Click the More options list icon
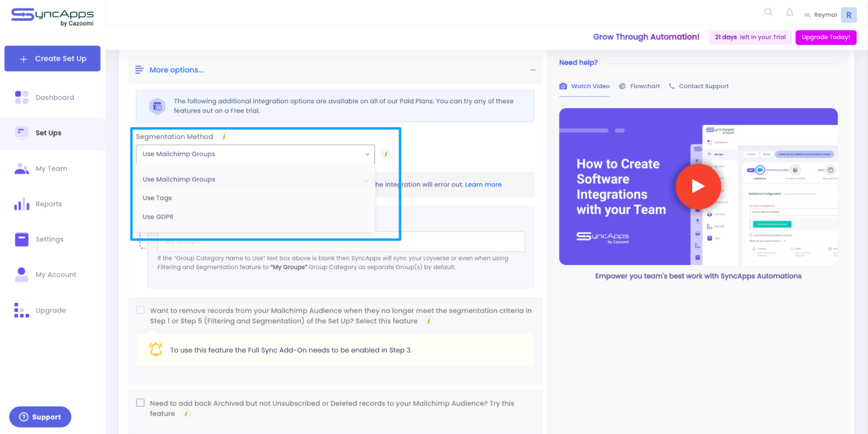 coord(139,70)
